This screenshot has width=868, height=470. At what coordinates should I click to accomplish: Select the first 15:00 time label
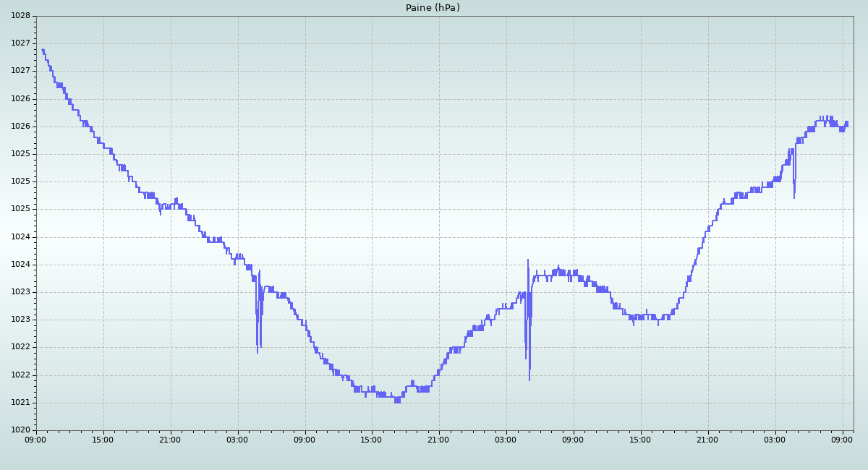point(103,439)
